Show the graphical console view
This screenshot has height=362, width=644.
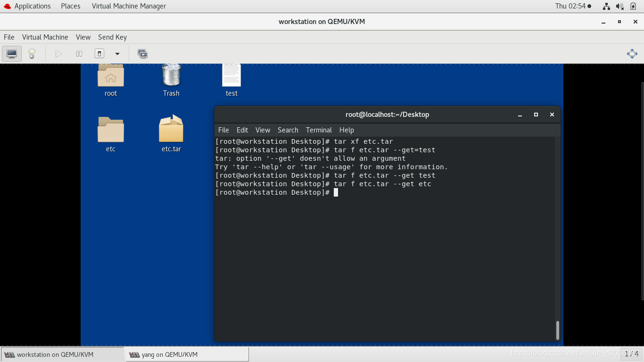(x=12, y=54)
